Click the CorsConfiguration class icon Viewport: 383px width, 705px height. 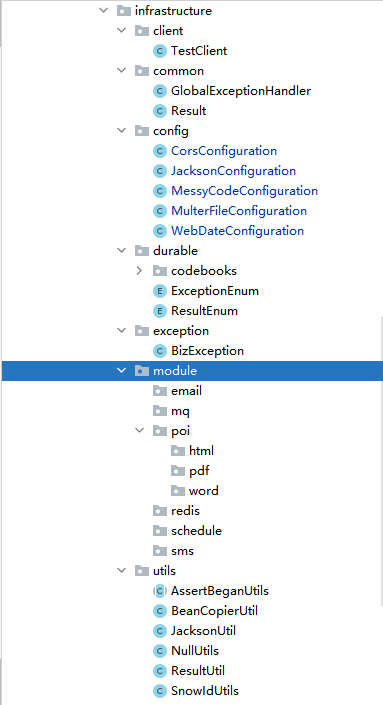pyautogui.click(x=160, y=151)
